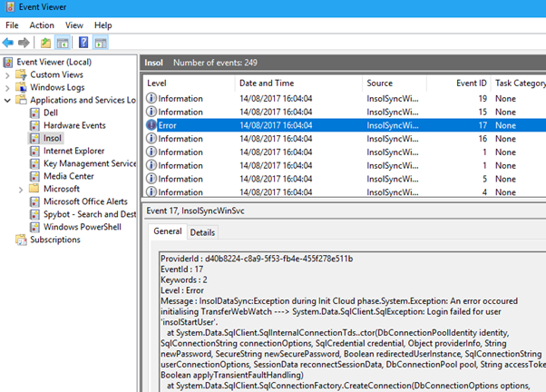Expand the Microsoft folder node
The image size is (546, 392).
[21, 189]
